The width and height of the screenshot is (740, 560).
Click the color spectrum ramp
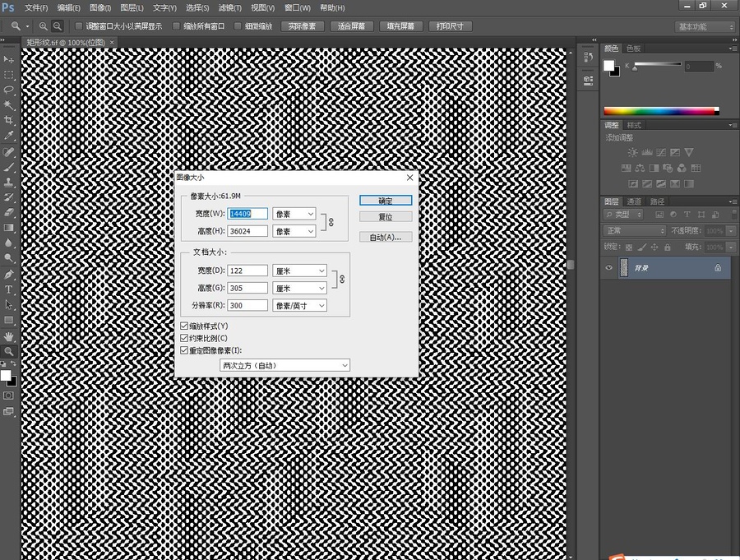tap(661, 112)
